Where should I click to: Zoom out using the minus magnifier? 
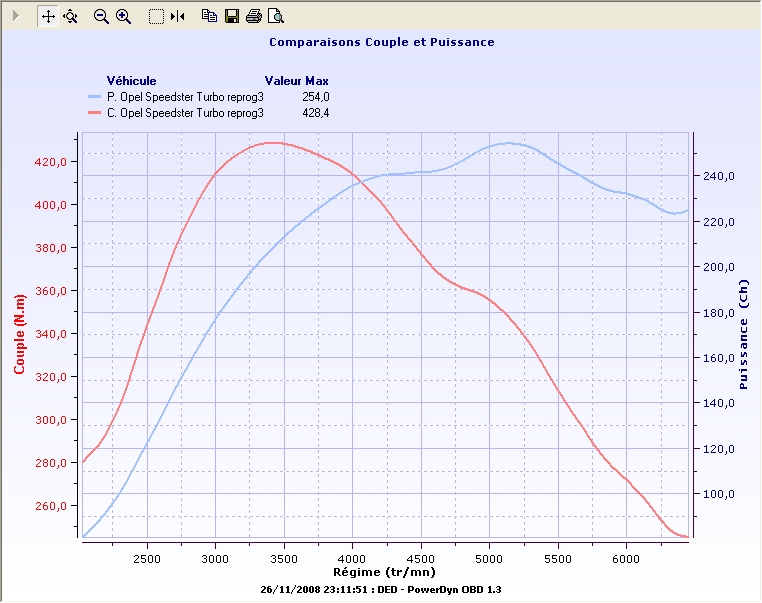tap(101, 16)
